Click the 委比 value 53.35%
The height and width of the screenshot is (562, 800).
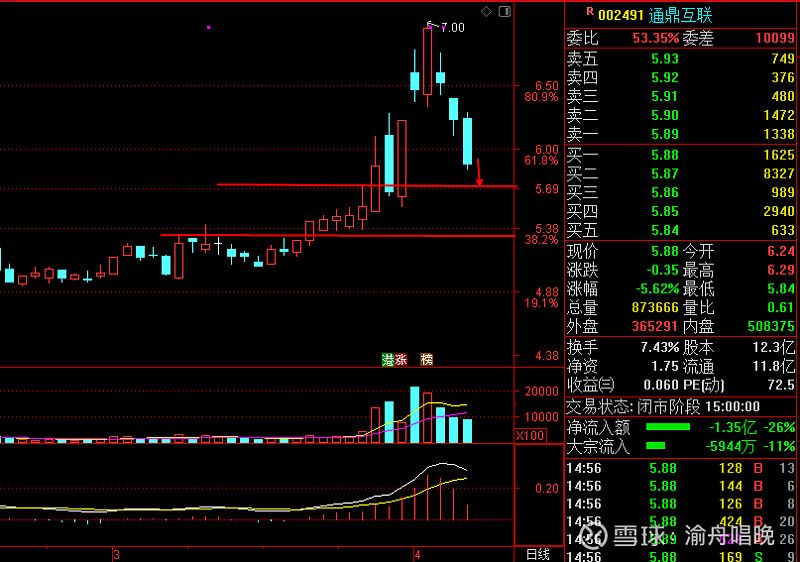[656, 38]
